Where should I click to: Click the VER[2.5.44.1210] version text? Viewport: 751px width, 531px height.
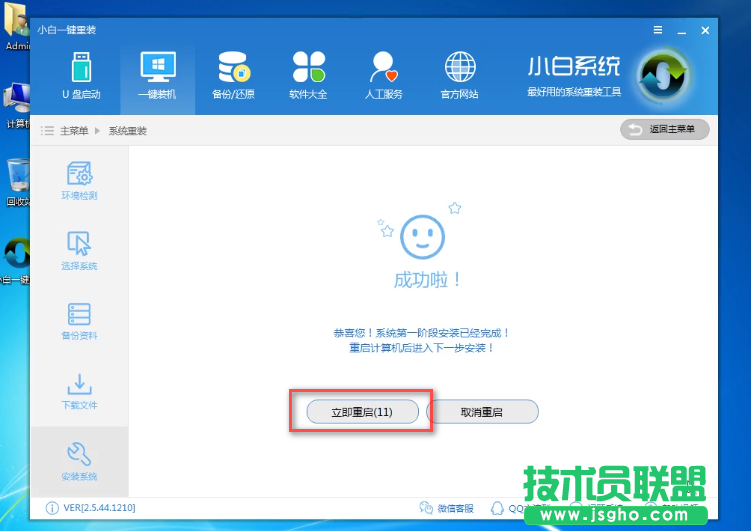point(100,508)
